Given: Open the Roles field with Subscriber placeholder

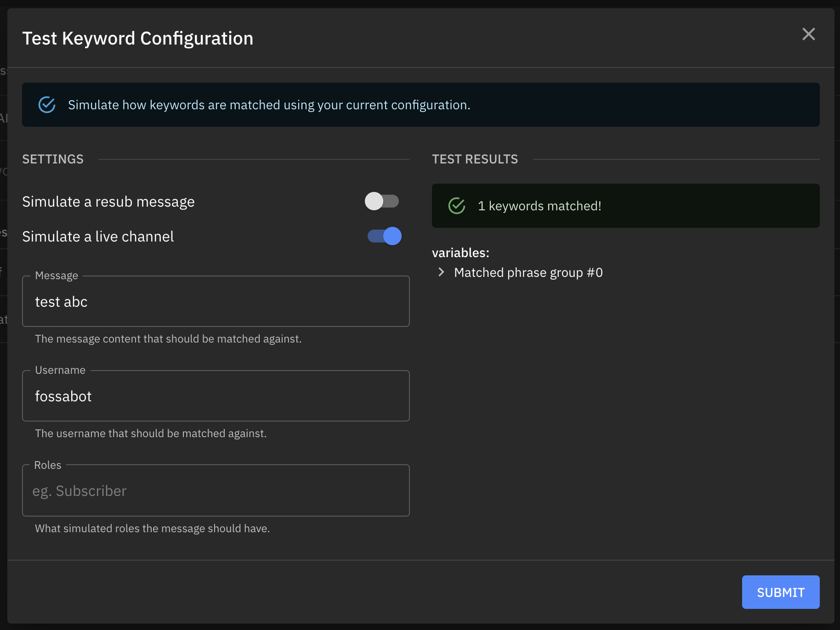Looking at the screenshot, I should click(216, 491).
